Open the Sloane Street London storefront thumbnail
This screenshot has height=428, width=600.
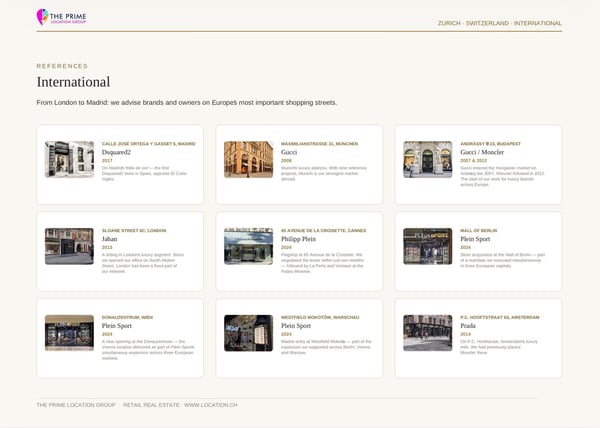69,246
